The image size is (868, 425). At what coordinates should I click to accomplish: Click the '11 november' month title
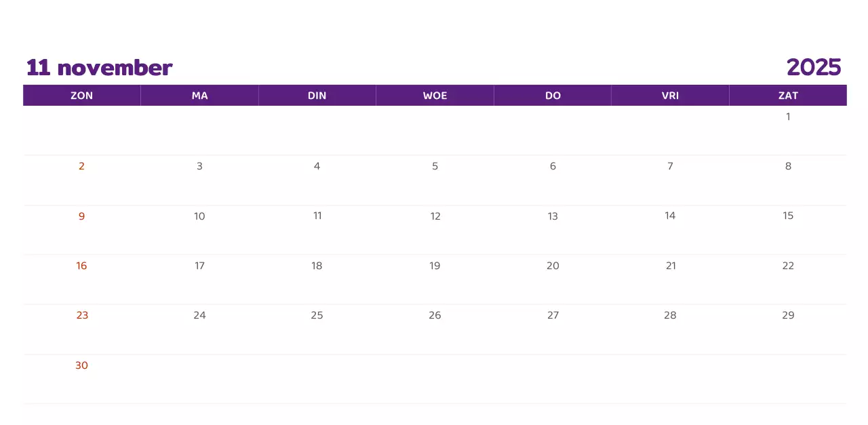[x=99, y=68]
